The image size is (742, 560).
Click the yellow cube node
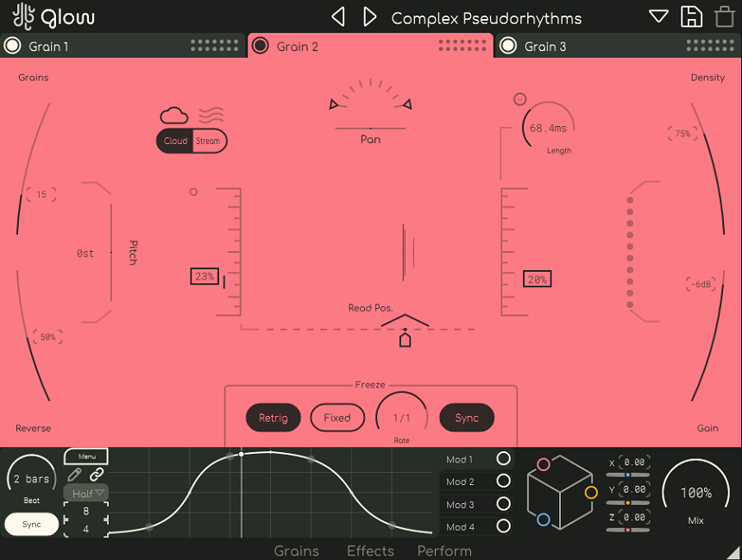[x=591, y=493]
